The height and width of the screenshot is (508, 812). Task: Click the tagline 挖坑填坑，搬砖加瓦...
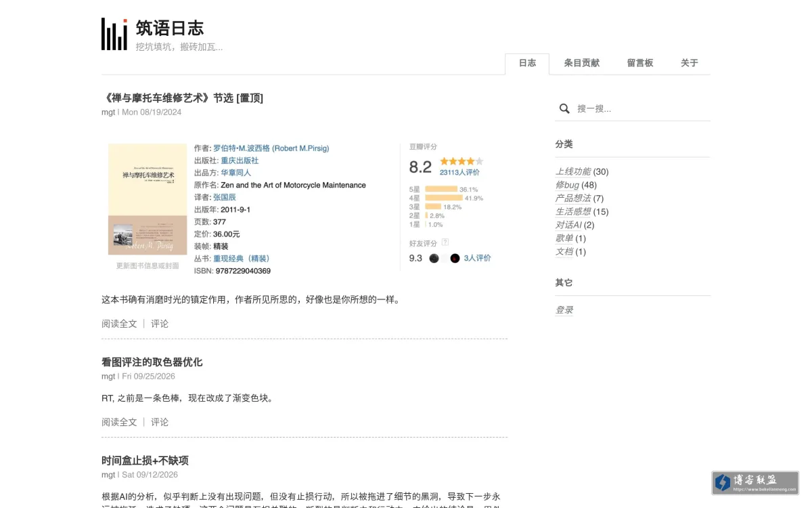(179, 47)
